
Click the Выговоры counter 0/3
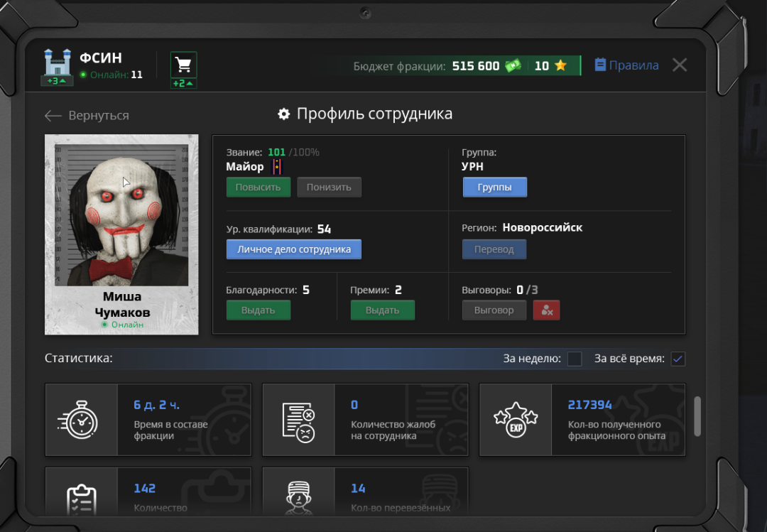(527, 290)
